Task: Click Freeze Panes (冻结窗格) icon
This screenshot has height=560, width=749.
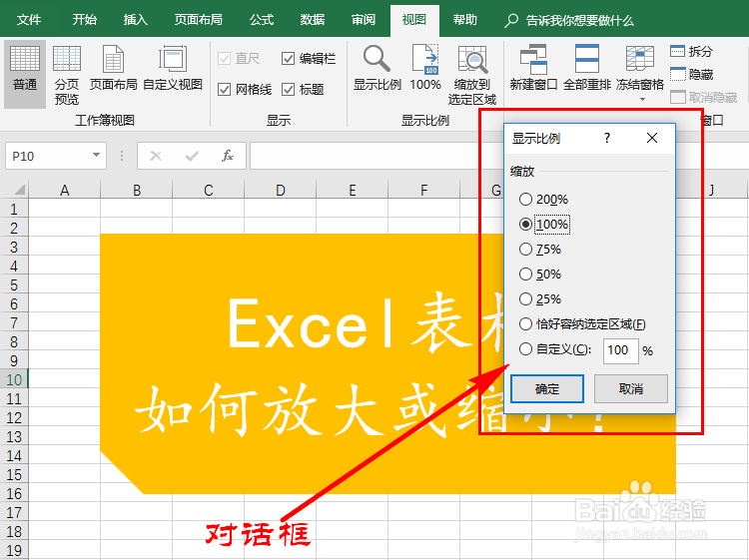Action: [x=639, y=59]
